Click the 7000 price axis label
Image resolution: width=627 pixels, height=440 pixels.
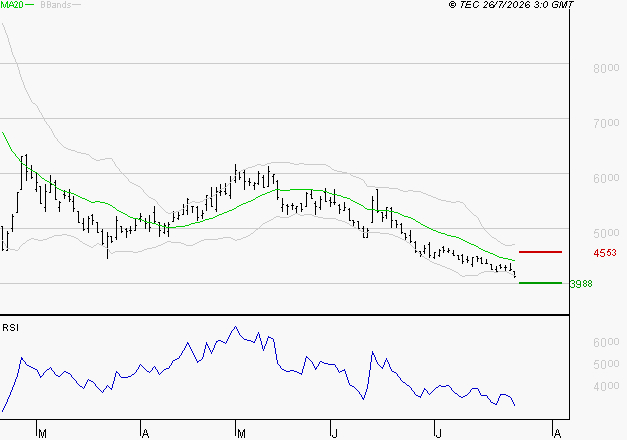[606, 123]
